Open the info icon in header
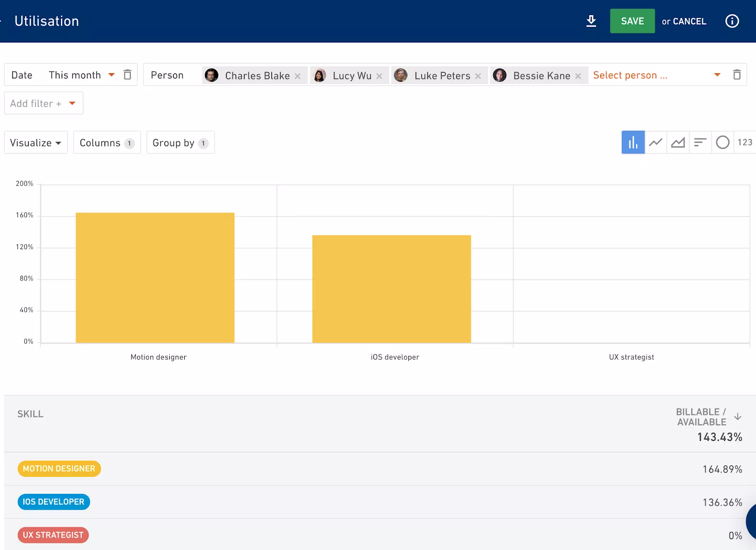The image size is (756, 550). coord(732,21)
